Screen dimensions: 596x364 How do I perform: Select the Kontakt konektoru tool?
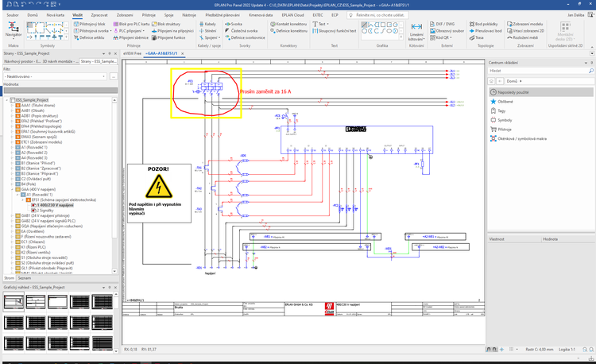[x=292, y=24]
